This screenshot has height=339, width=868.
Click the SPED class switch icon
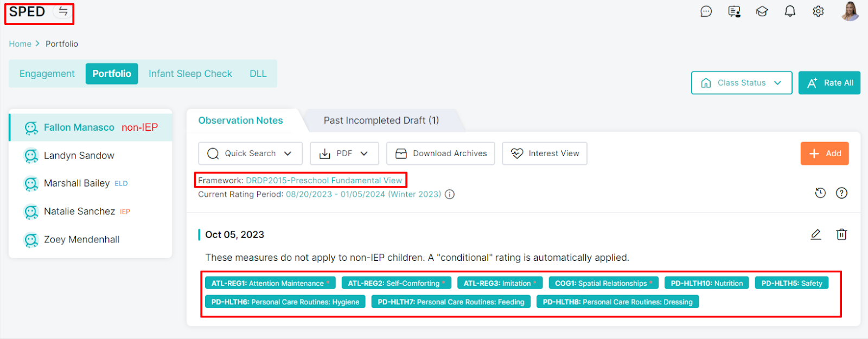tap(63, 11)
